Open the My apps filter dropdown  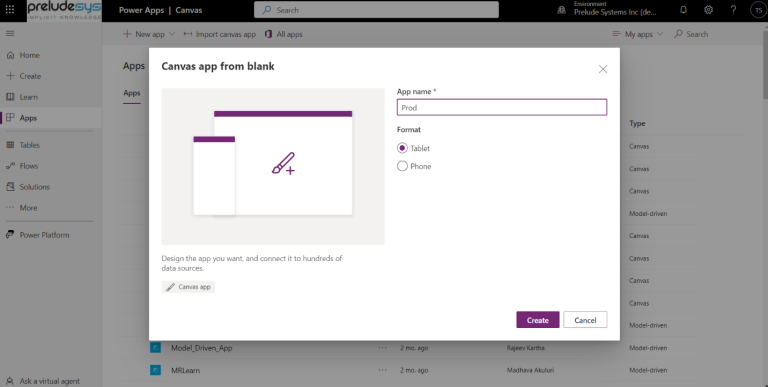pos(637,34)
